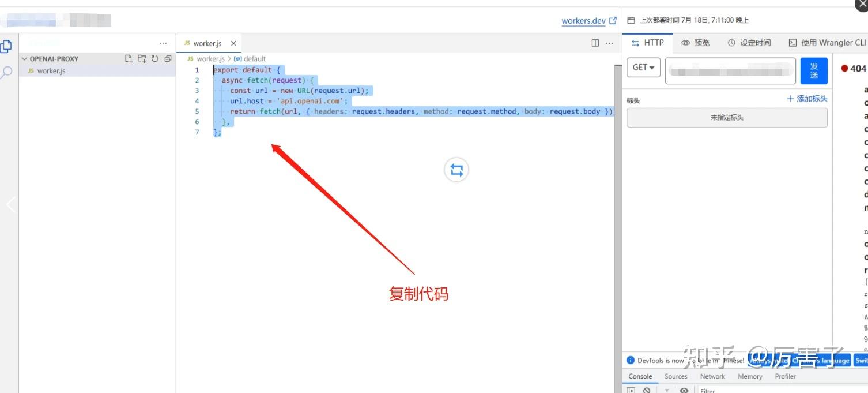Screen dimensions: 868x393
Task: Open the GET method dropdown
Action: coord(643,68)
